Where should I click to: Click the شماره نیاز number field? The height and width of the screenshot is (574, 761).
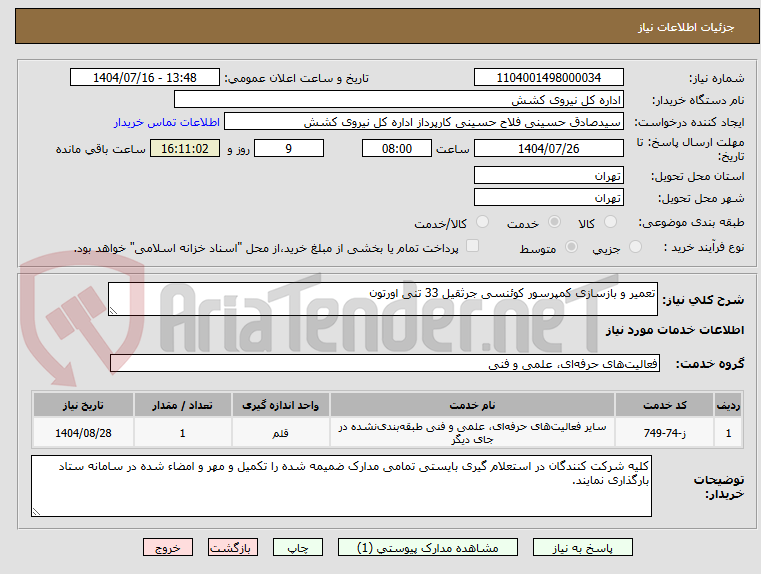pos(548,78)
